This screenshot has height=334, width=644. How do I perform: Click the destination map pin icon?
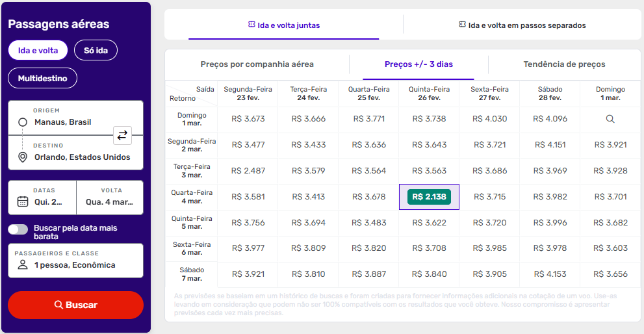tap(23, 157)
